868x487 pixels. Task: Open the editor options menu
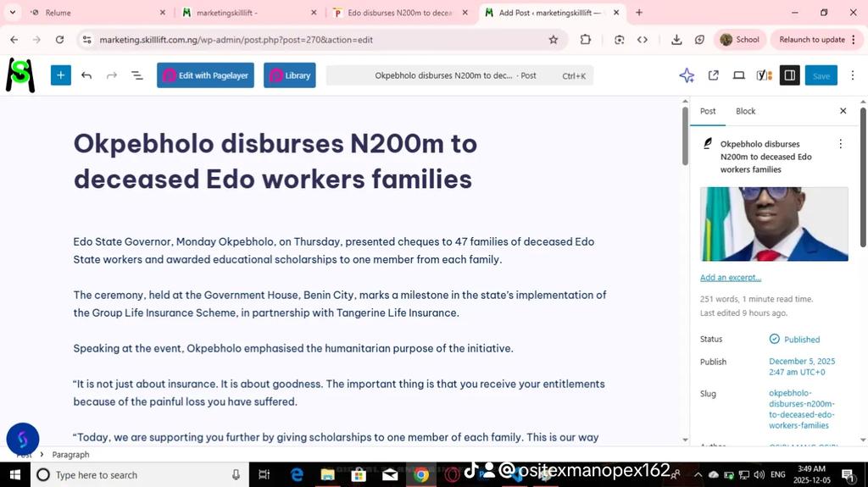point(853,75)
